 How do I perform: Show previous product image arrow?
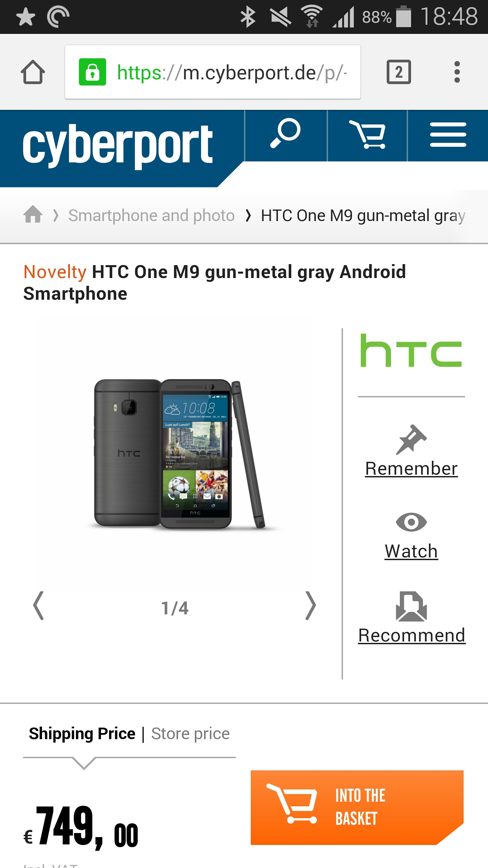point(38,606)
